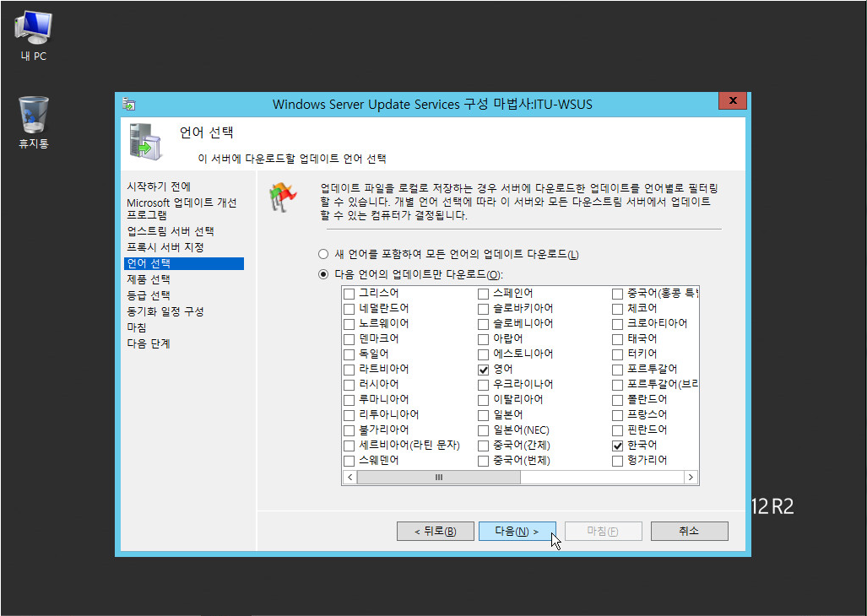Screen dimensions: 867x616
Task: Click the 취소 button
Action: click(x=688, y=531)
